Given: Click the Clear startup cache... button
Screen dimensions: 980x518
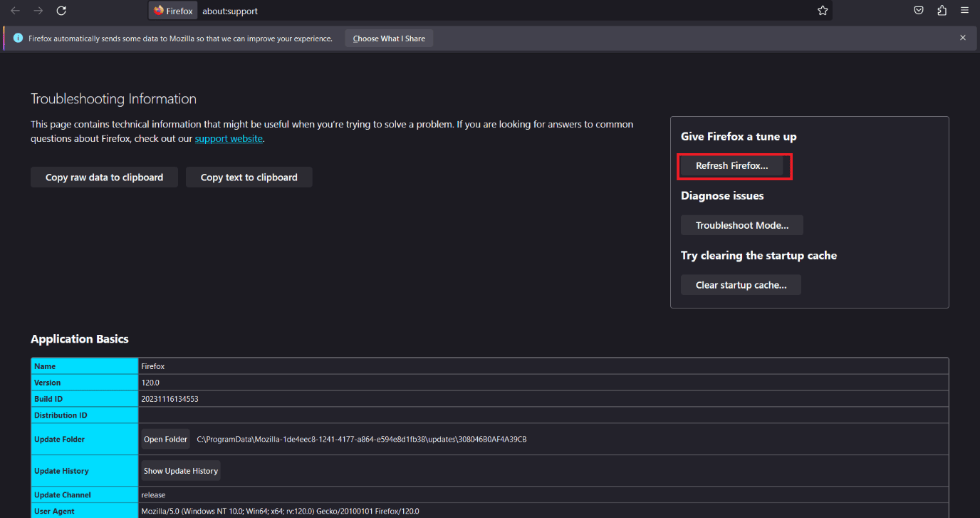Looking at the screenshot, I should [x=741, y=285].
